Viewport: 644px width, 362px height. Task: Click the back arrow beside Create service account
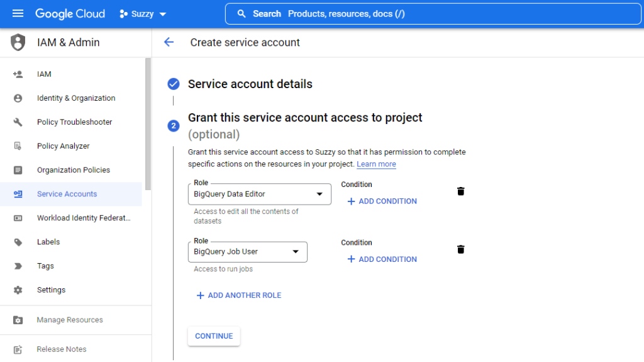pyautogui.click(x=169, y=42)
